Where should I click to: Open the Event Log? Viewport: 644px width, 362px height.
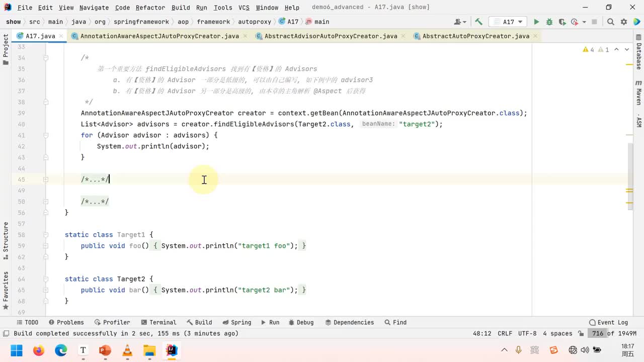tap(608, 322)
